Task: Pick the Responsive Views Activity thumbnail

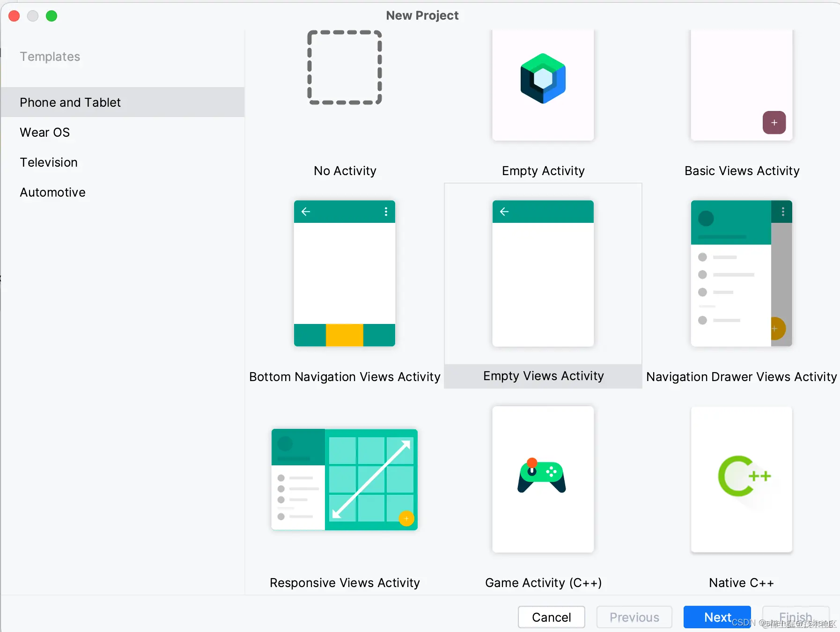Action: (345, 479)
